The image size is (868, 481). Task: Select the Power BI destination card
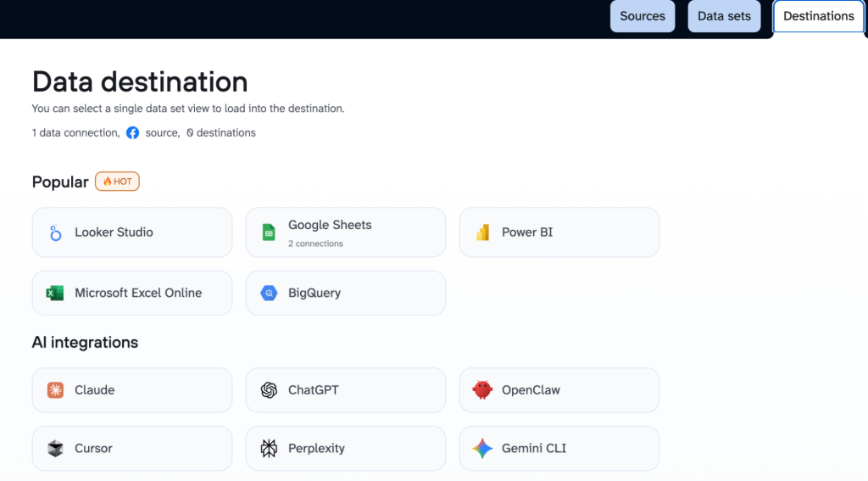559,232
